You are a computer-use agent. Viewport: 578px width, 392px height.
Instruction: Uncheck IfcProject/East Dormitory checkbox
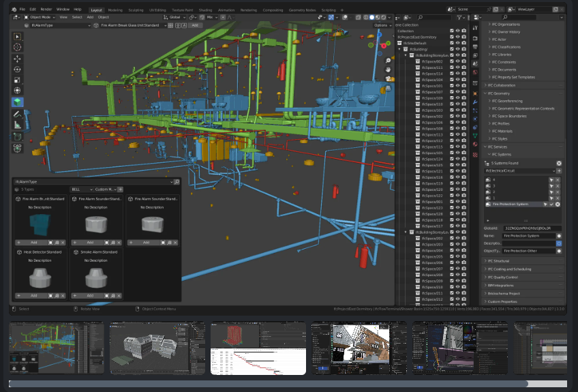[451, 37]
